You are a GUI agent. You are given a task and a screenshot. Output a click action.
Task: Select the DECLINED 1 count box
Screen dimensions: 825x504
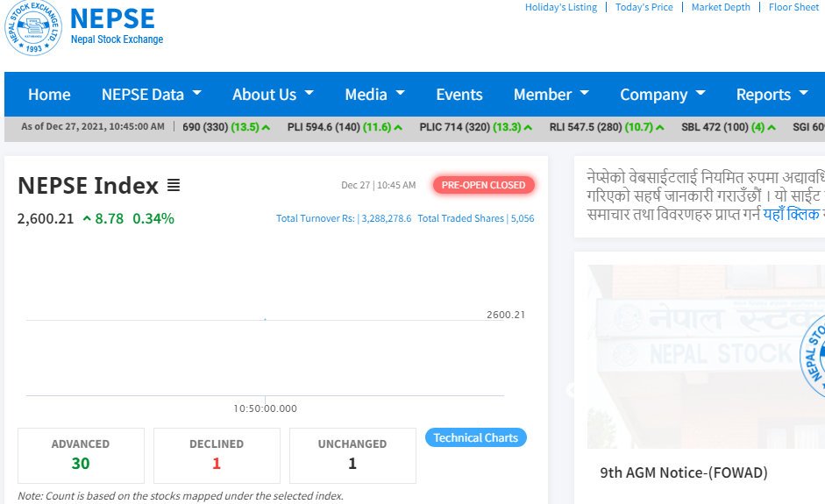click(217, 456)
